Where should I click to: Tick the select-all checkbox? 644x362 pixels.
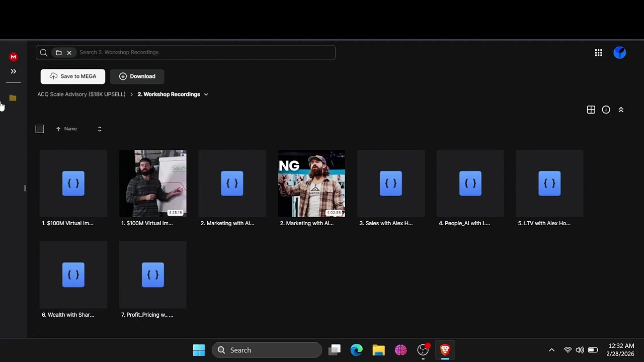tap(40, 129)
